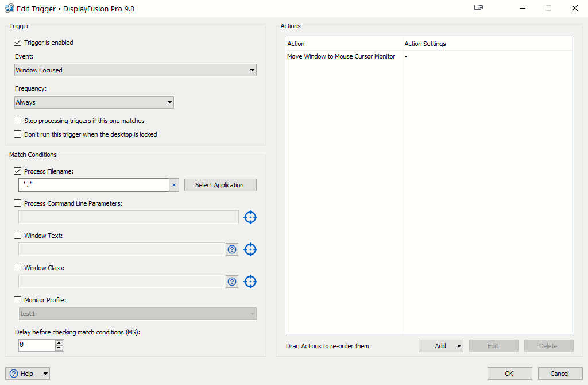The width and height of the screenshot is (588, 385).
Task: Click the monitor icon in the title bar
Action: [x=478, y=8]
